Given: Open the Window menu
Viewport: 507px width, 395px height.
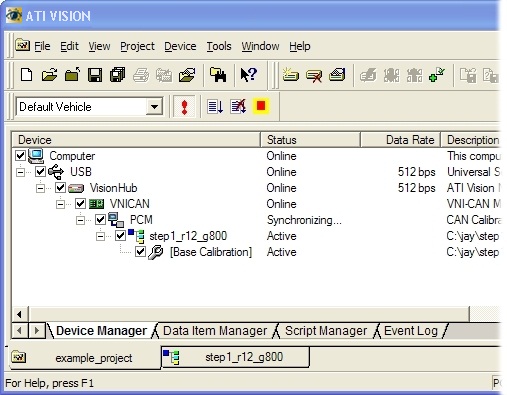Looking at the screenshot, I should click(x=260, y=46).
